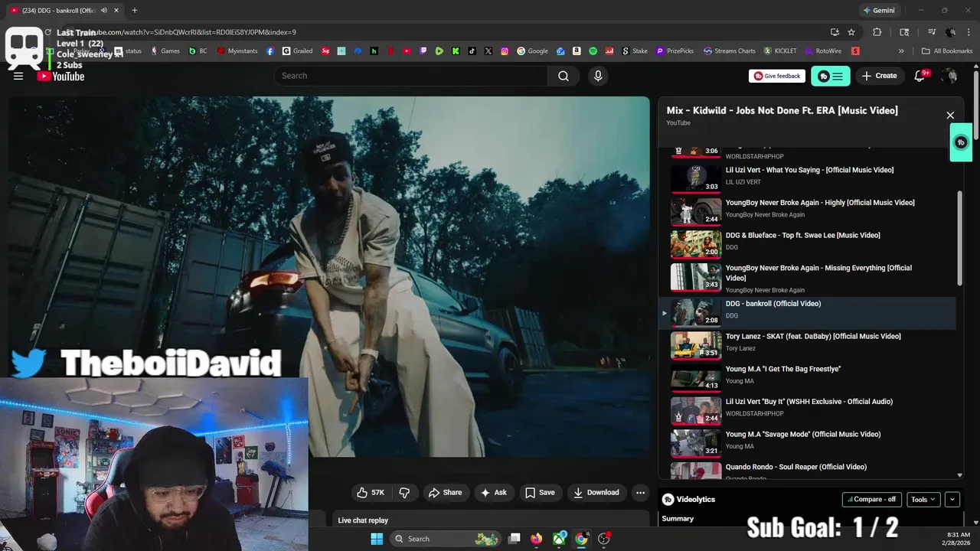This screenshot has height=551, width=980.
Task: Like the video showing 57K
Action: (x=371, y=493)
